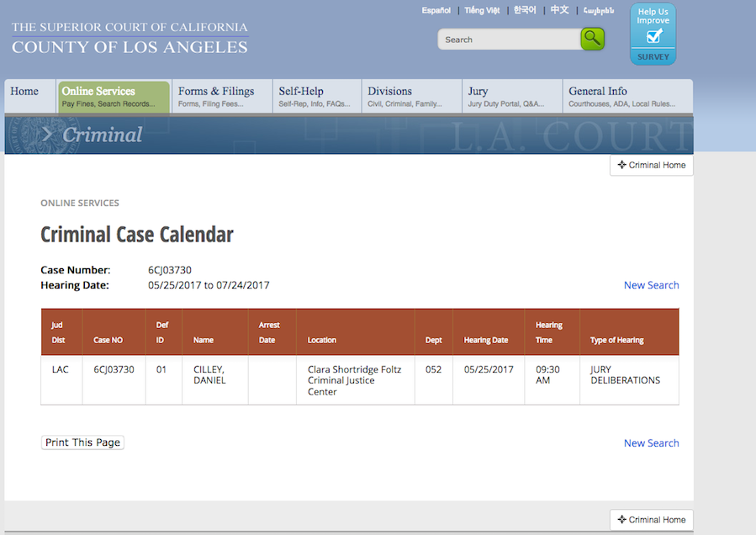Click the Criminal section heading

click(103, 135)
